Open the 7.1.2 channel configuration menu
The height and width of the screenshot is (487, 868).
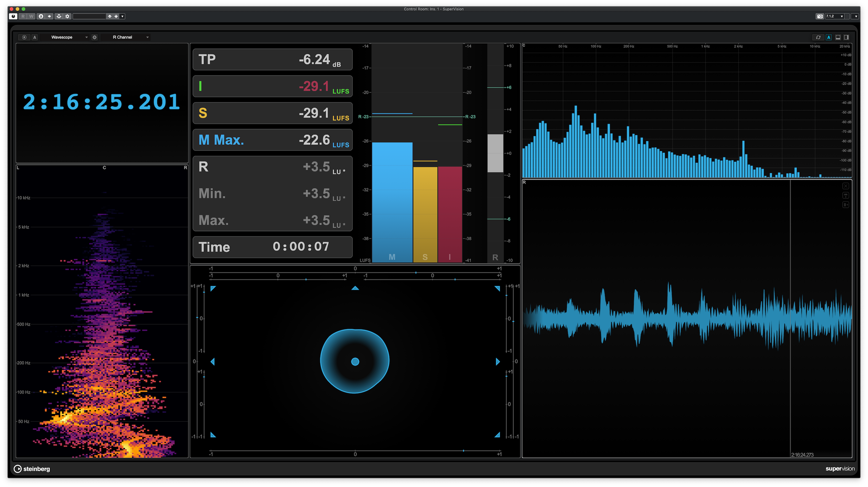coord(835,16)
